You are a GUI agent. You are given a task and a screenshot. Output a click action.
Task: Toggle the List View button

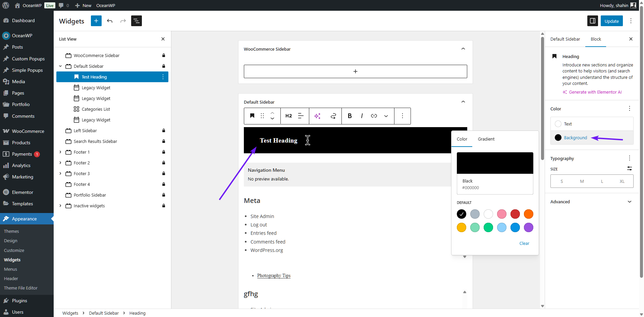click(x=137, y=21)
